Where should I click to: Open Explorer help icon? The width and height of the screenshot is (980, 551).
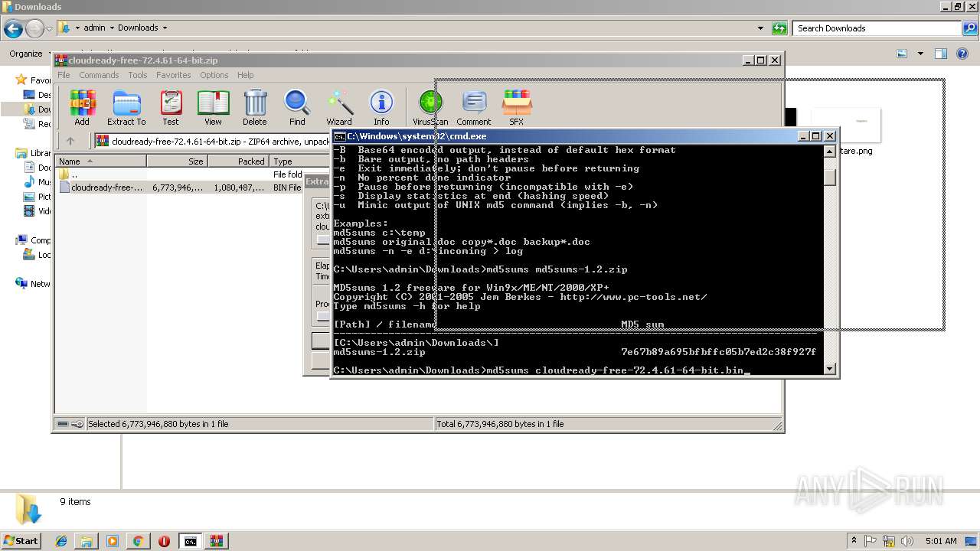(964, 54)
